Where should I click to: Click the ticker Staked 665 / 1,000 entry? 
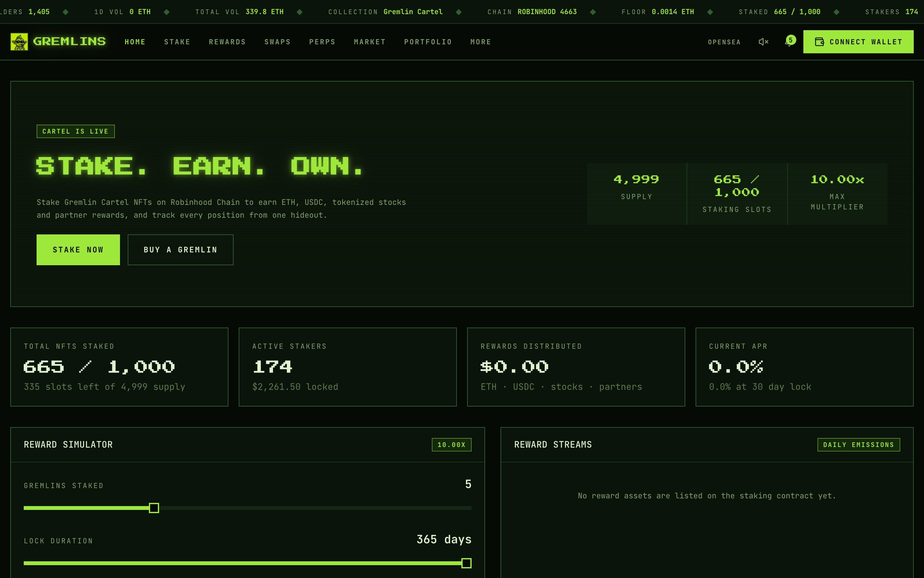(x=780, y=12)
